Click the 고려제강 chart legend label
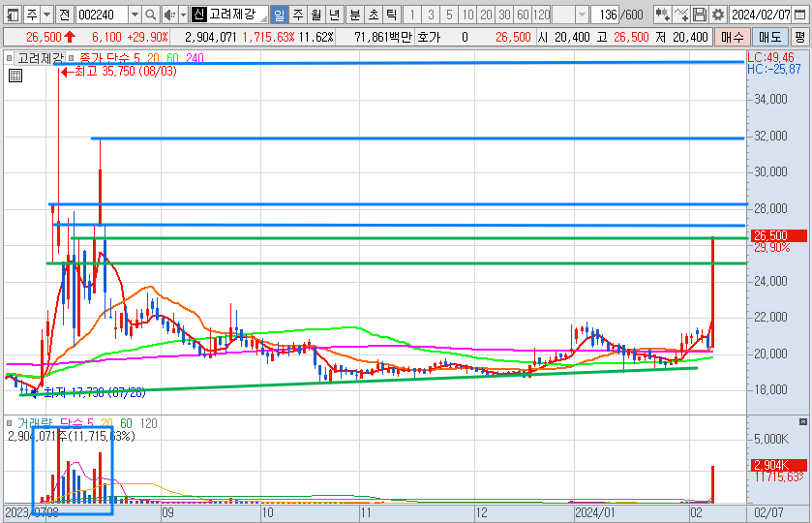812x523 pixels. 41,58
